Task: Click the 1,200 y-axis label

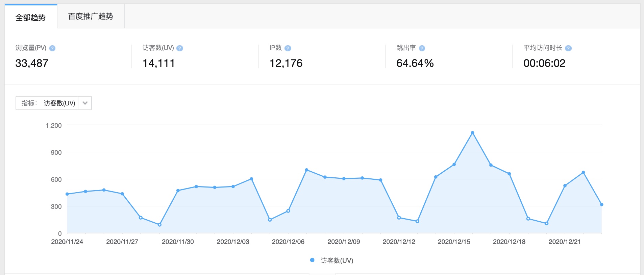Action: 54,125
